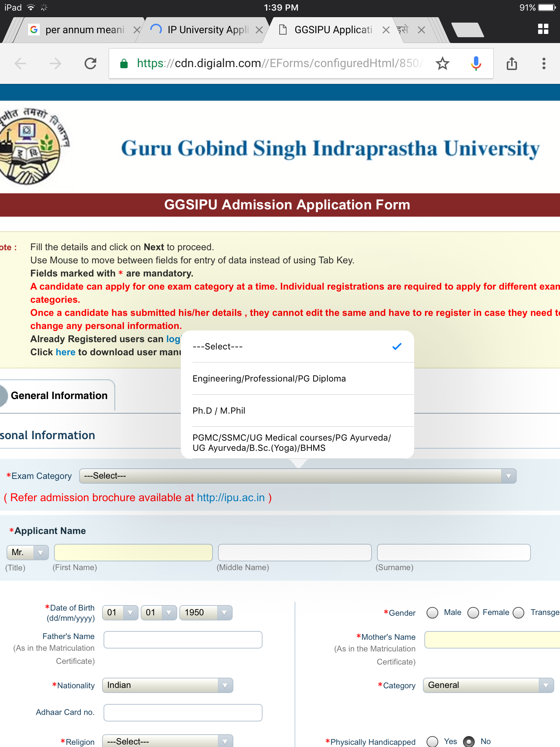The width and height of the screenshot is (560, 747).
Task: Close the 'IP University Appli' tab
Action: tap(259, 30)
